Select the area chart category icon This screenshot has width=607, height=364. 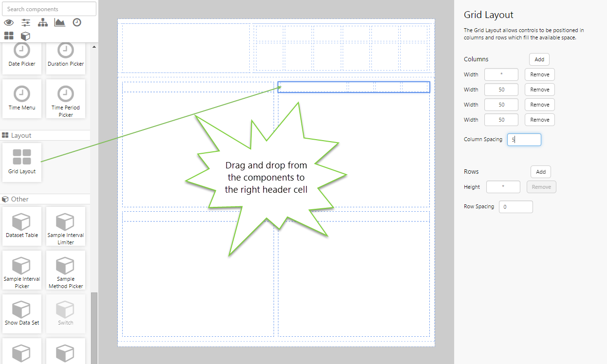pos(60,22)
